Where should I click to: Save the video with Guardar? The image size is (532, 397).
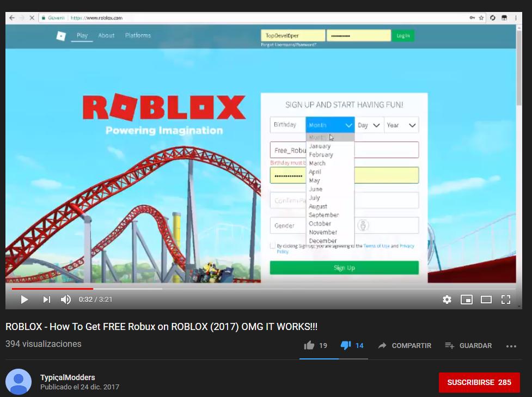click(468, 345)
